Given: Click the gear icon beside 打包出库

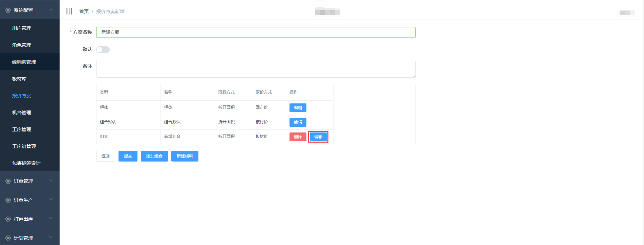Looking at the screenshot, I should tap(8, 219).
